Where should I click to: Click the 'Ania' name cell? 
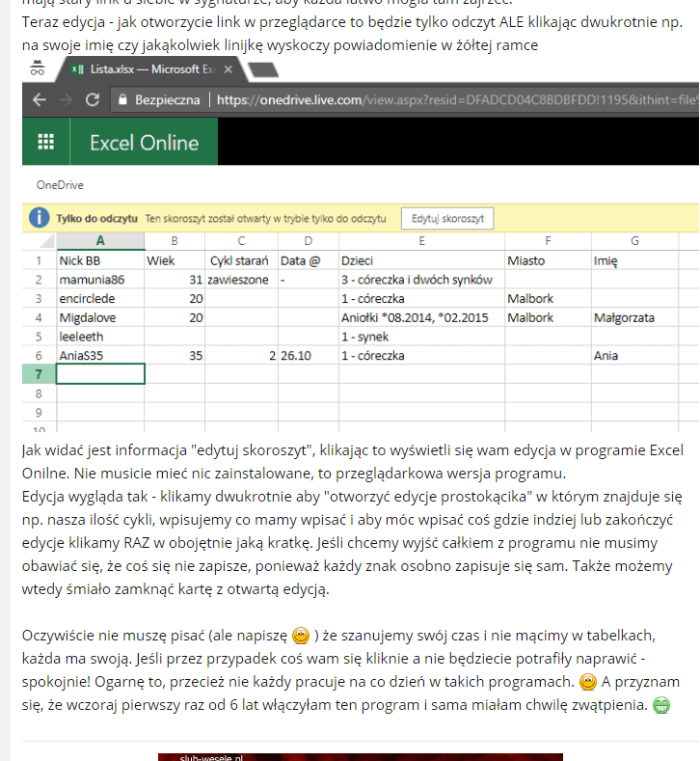pyautogui.click(x=634, y=355)
